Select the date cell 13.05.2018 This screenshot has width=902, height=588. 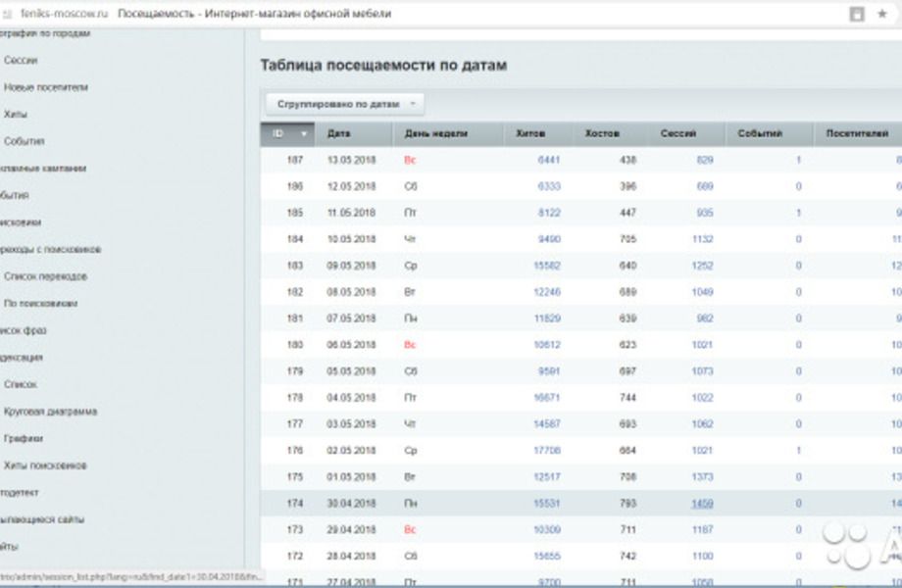click(x=351, y=160)
